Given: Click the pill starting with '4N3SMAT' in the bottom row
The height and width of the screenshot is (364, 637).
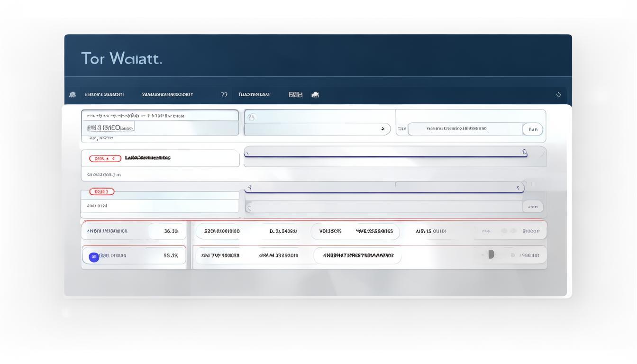Looking at the screenshot, I should pyautogui.click(x=358, y=255).
